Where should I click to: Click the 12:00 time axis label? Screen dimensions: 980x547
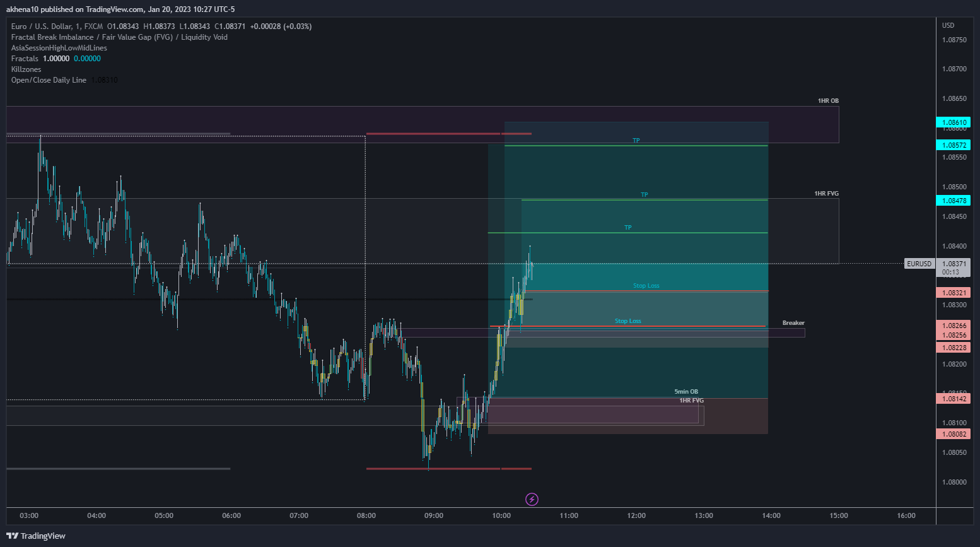click(x=636, y=515)
